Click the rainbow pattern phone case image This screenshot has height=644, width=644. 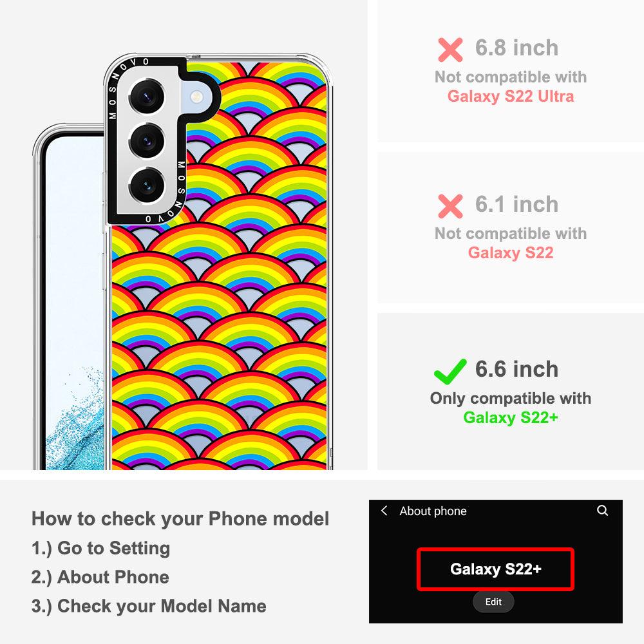coord(218,261)
